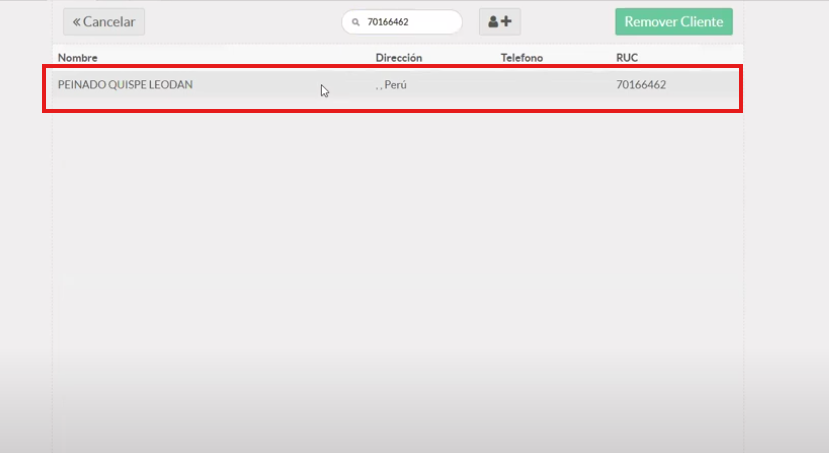The width and height of the screenshot is (829, 453).
Task: Click RUC value 70166462 in the row
Action: tap(641, 85)
